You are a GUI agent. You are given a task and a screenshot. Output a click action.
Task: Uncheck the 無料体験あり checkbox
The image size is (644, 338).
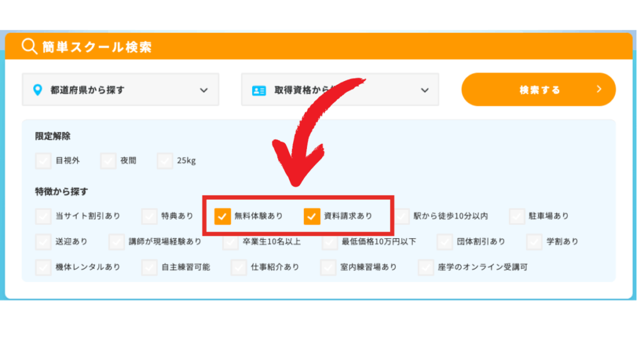(x=223, y=216)
